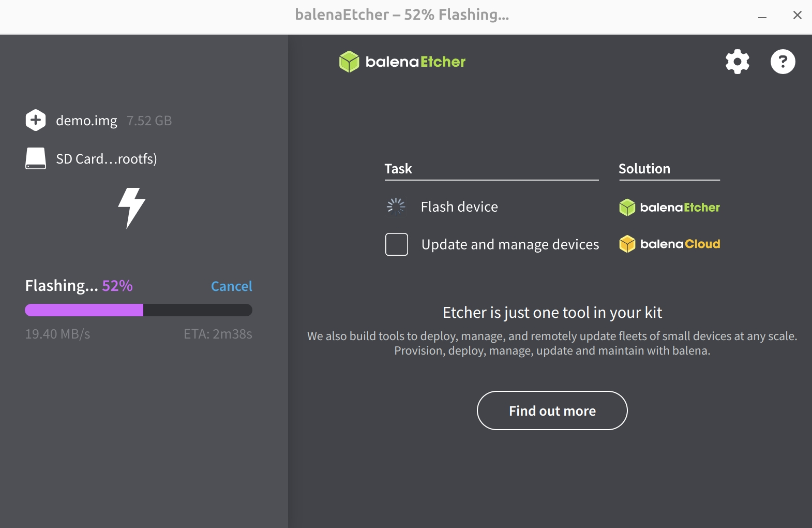Screen dimensions: 812x528
Task: Click the Flashing... 52% status text
Action: [x=79, y=286]
